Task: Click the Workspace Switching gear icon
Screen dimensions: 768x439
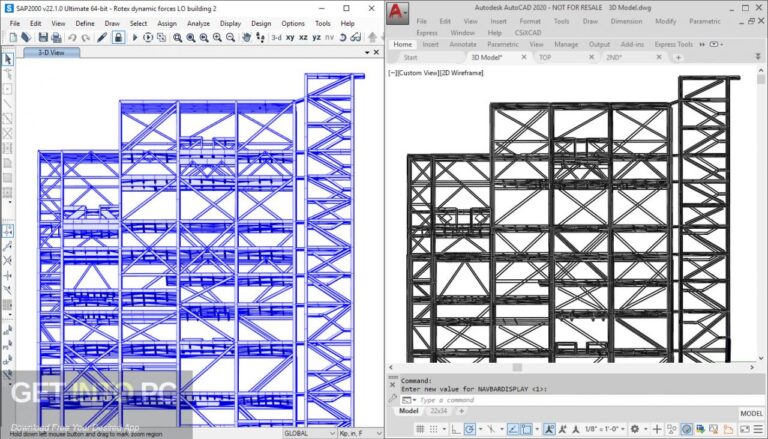Action: 635,429
